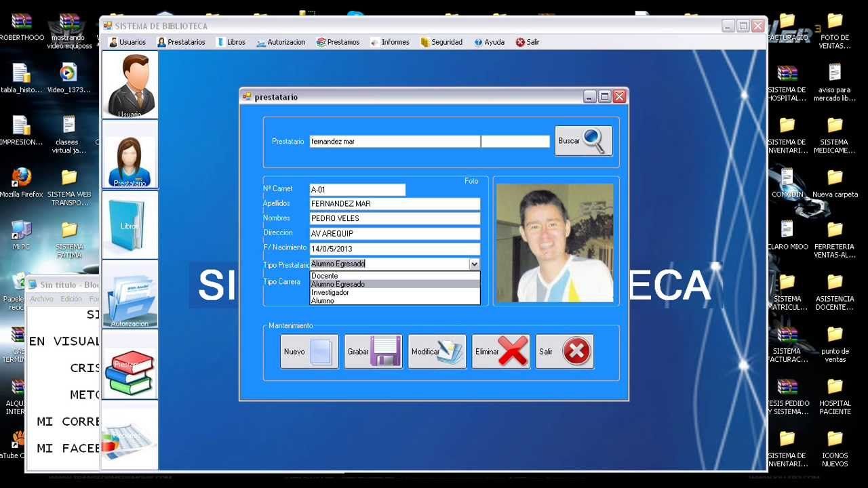This screenshot has width=868, height=488.
Task: Click the Nº Carnet field
Action: click(357, 190)
